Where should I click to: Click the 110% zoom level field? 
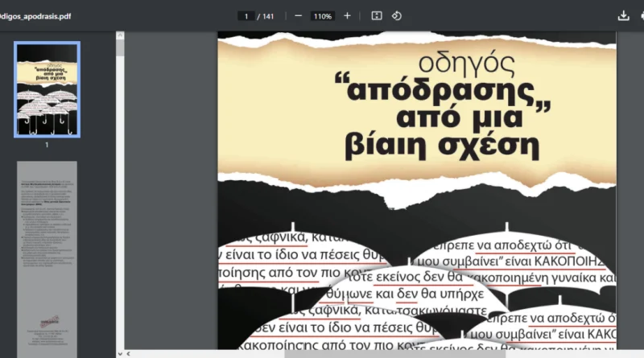(x=323, y=15)
